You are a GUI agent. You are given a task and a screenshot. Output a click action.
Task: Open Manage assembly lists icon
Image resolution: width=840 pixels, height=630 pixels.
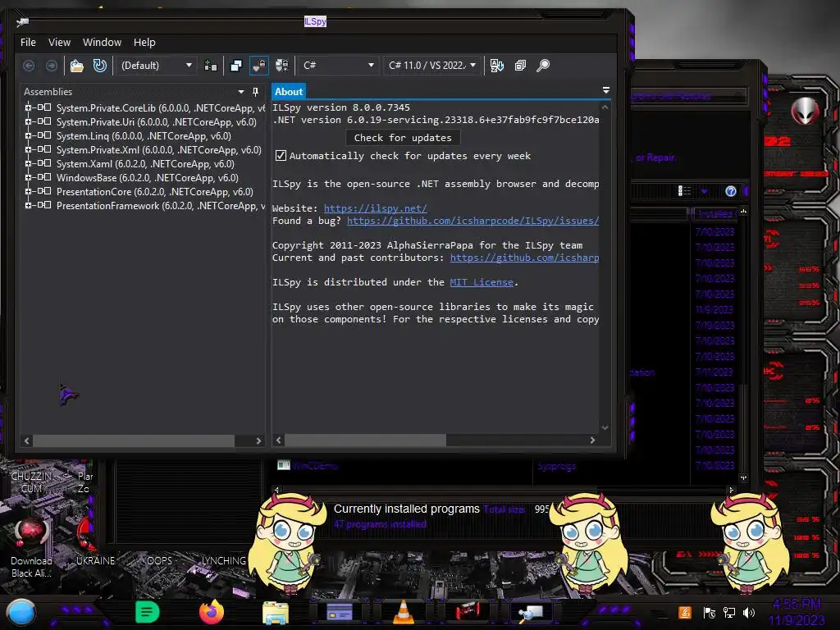211,66
